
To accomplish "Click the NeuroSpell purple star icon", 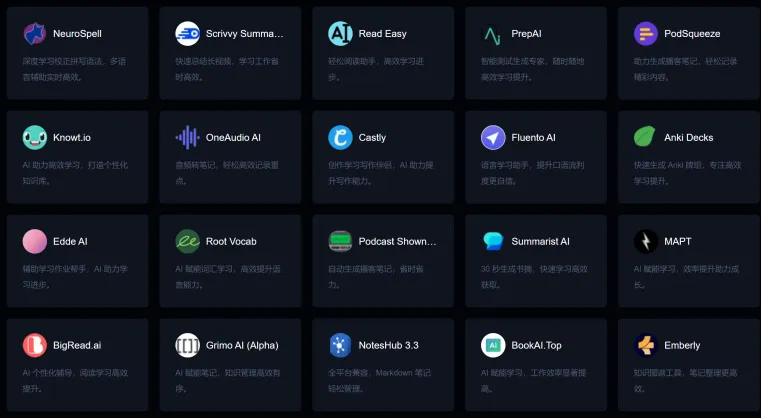I will [35, 33].
